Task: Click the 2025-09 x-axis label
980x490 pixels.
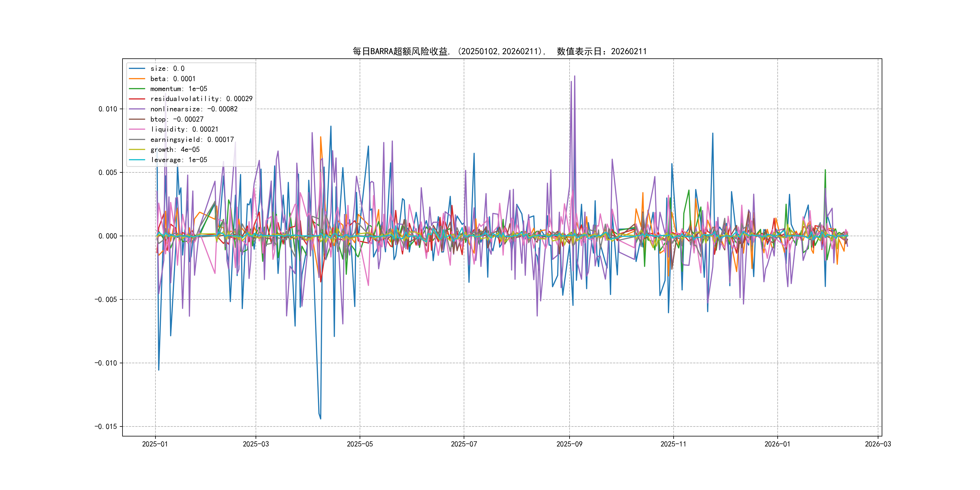Action: point(569,444)
